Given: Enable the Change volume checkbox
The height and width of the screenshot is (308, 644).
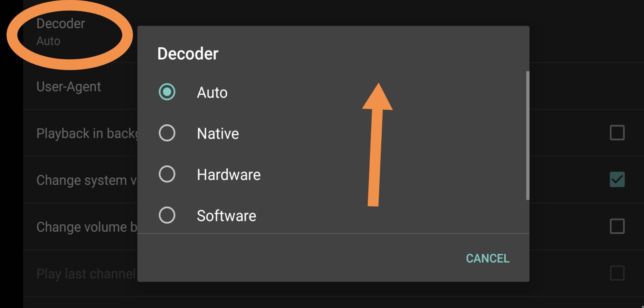Looking at the screenshot, I should 617,226.
